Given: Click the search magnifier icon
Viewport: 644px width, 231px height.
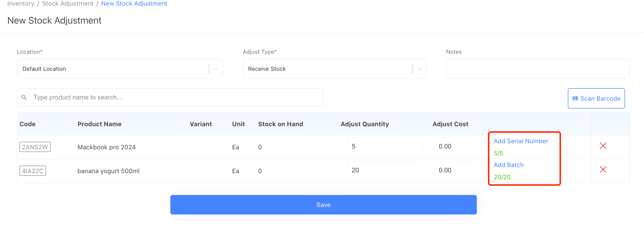Looking at the screenshot, I should [x=24, y=98].
